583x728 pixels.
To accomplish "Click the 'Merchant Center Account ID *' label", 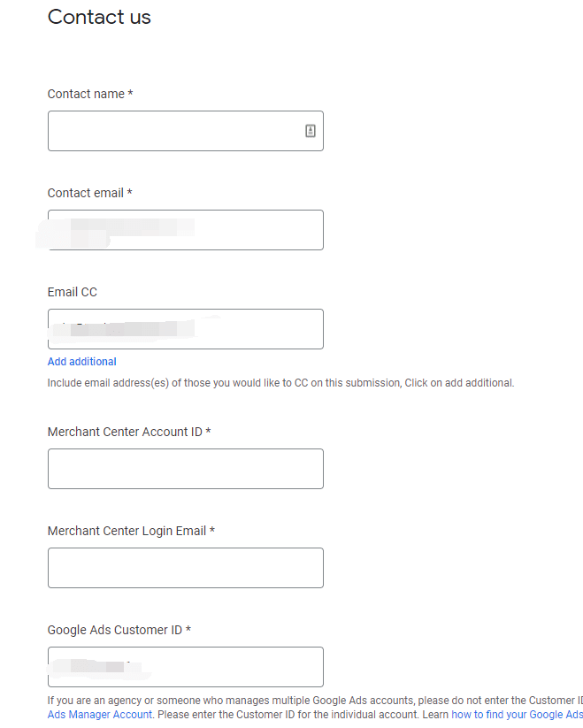I will [x=129, y=432].
